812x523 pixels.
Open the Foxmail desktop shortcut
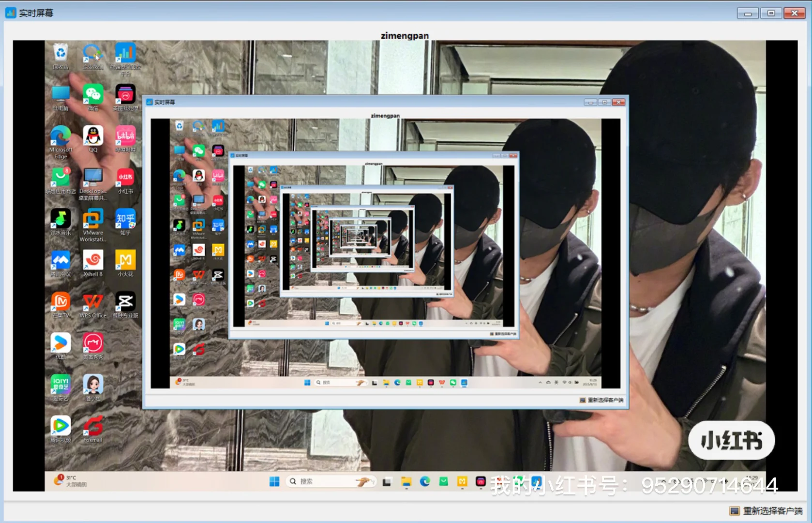tap(93, 426)
